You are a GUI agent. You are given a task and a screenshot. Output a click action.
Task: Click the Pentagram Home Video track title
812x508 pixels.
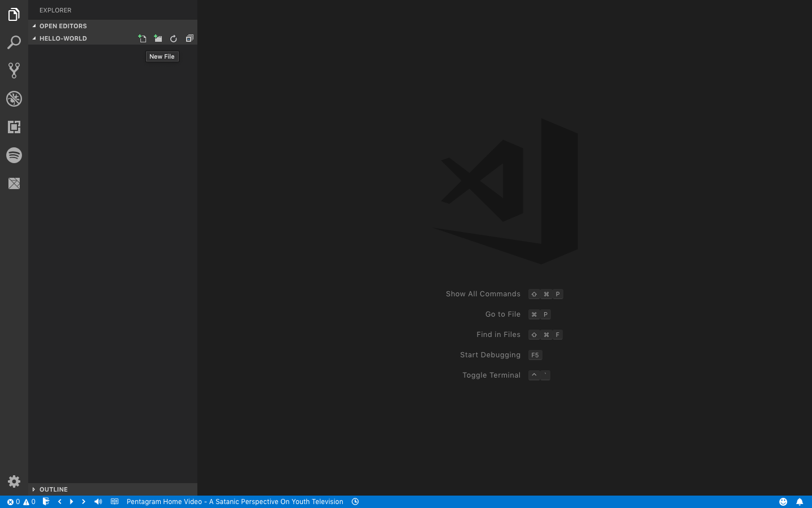(x=235, y=502)
